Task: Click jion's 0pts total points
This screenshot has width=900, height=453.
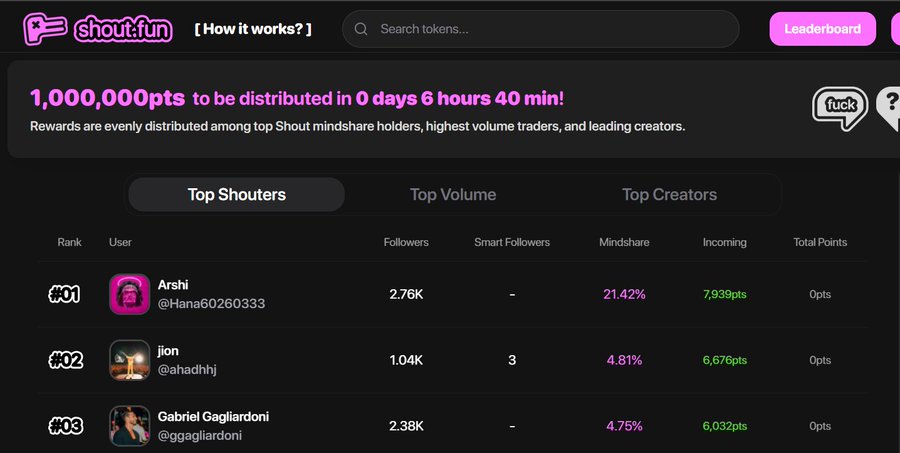Action: pyautogui.click(x=820, y=361)
